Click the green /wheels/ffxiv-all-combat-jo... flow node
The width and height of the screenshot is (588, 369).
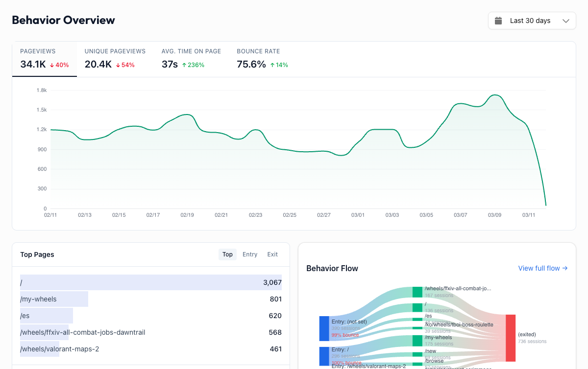417,292
